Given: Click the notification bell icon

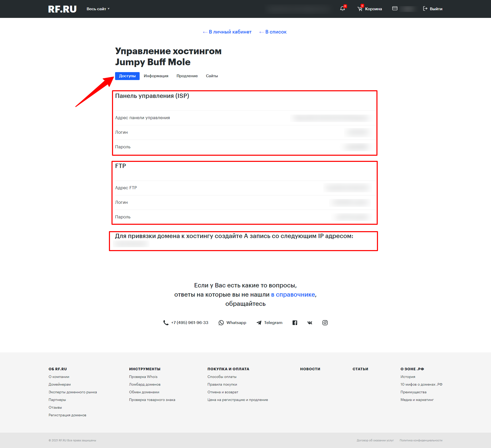Looking at the screenshot, I should click(x=342, y=9).
